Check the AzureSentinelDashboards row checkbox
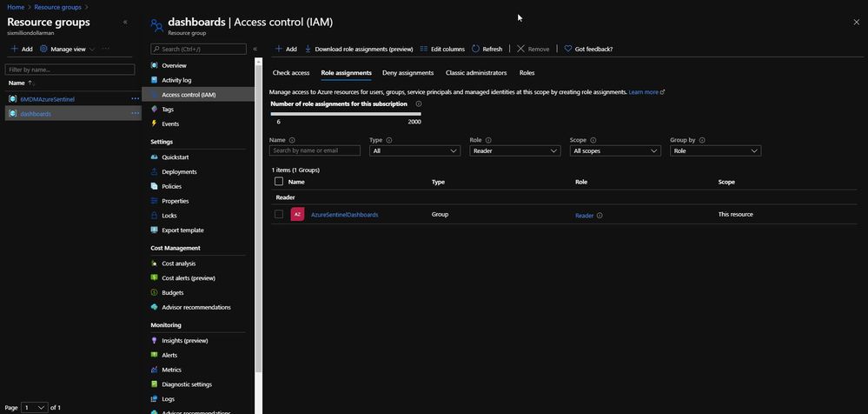The width and height of the screenshot is (868, 414). (x=279, y=214)
